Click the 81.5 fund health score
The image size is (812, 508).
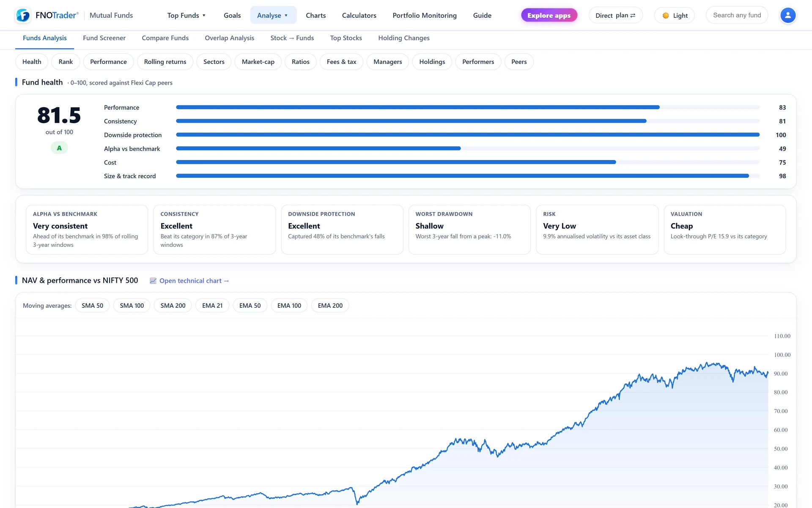tap(59, 115)
